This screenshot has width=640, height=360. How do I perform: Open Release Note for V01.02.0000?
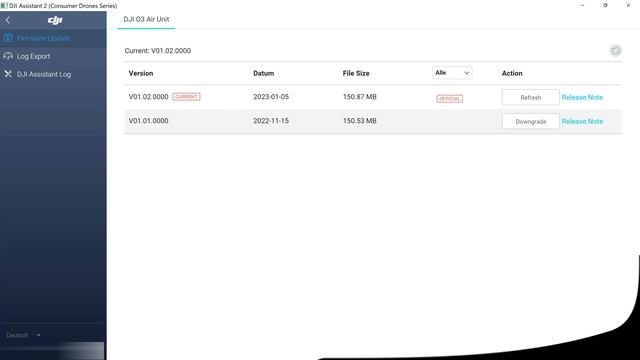582,97
